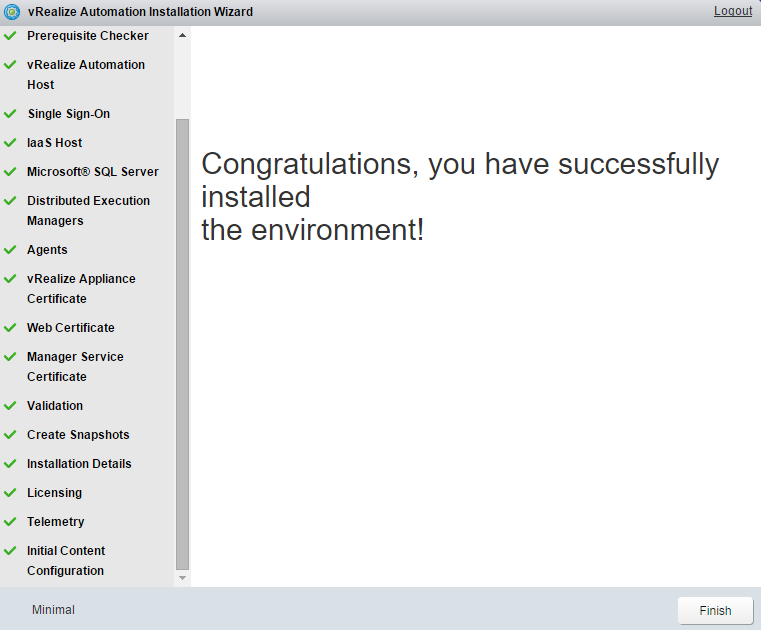
Task: Click the checkmark beside Telemetry
Action: click(x=10, y=522)
